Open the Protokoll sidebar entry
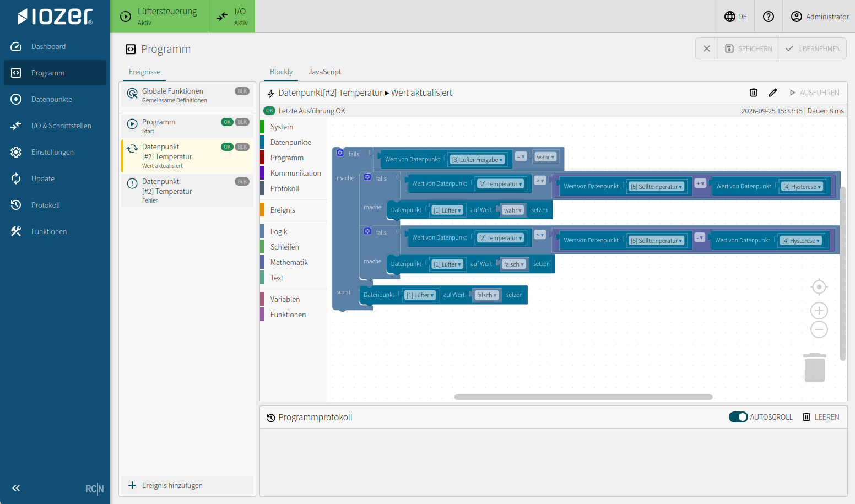The width and height of the screenshot is (855, 504). click(x=55, y=205)
